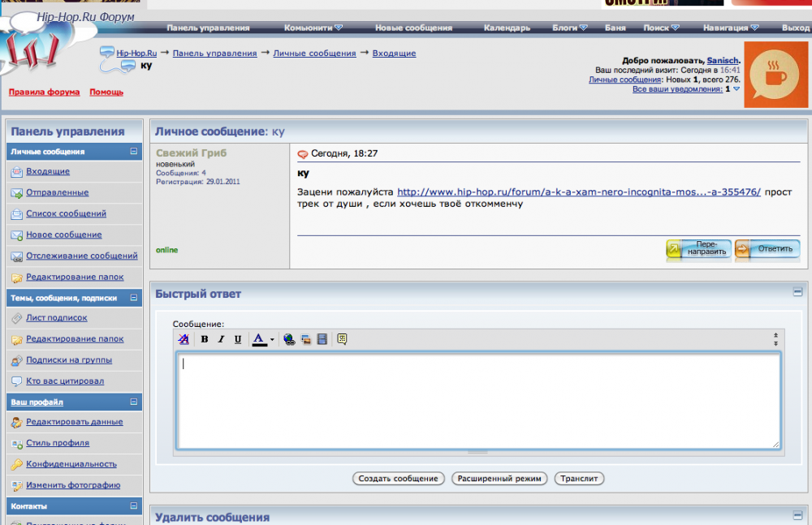The image size is (812, 525).
Task: Open the Sanisch username link
Action: coord(723,61)
